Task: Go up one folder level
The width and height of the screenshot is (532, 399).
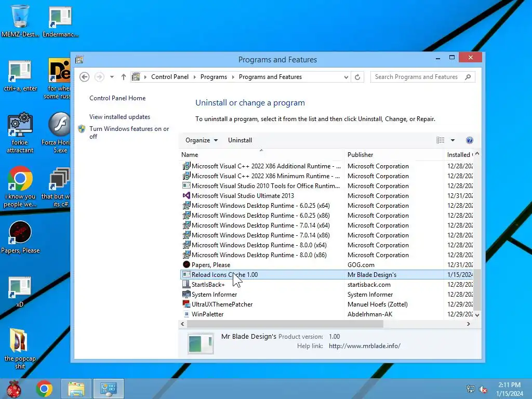Action: click(x=124, y=77)
